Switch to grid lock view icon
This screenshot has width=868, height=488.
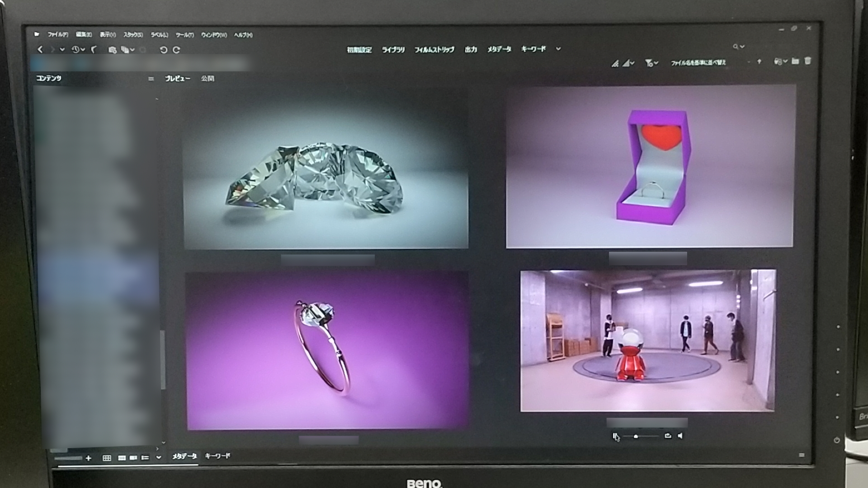pyautogui.click(x=107, y=458)
